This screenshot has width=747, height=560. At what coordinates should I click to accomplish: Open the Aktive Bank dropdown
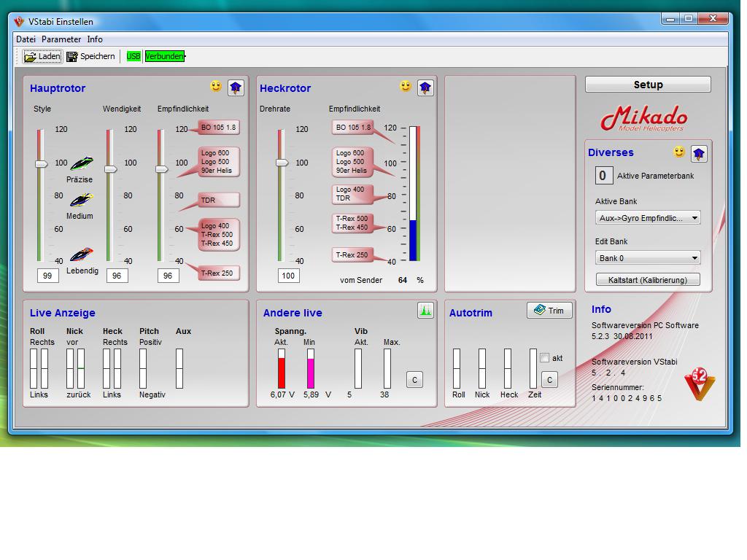(648, 218)
